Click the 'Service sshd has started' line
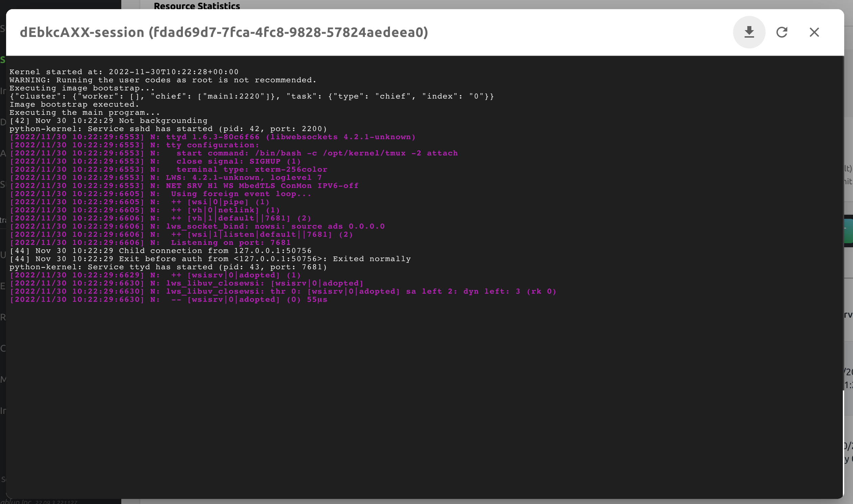 click(168, 129)
